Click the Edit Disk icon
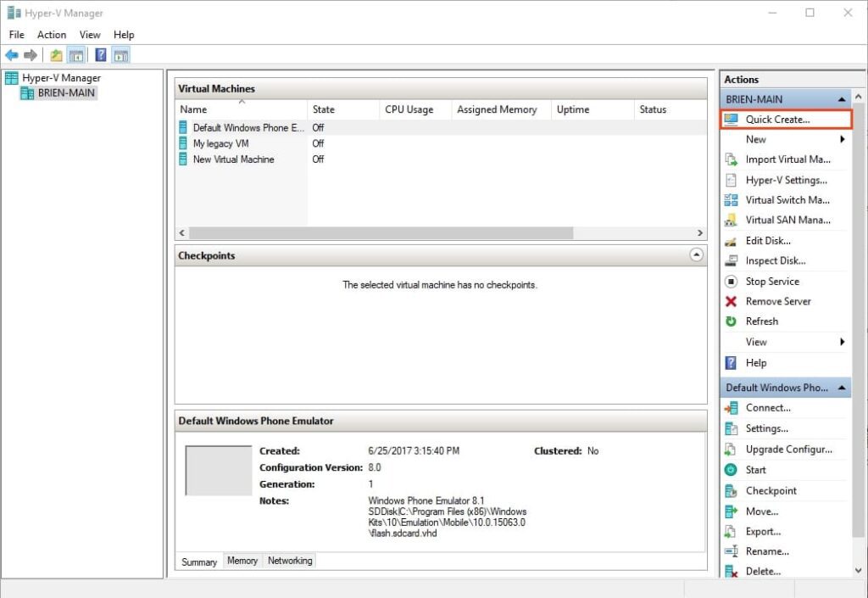Image resolution: width=868 pixels, height=598 pixels. point(731,241)
